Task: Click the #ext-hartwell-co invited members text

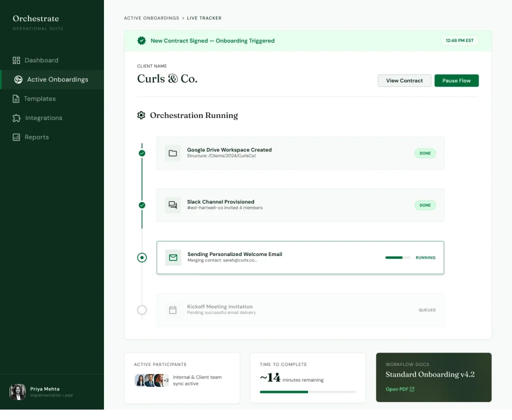Action: tap(224, 207)
